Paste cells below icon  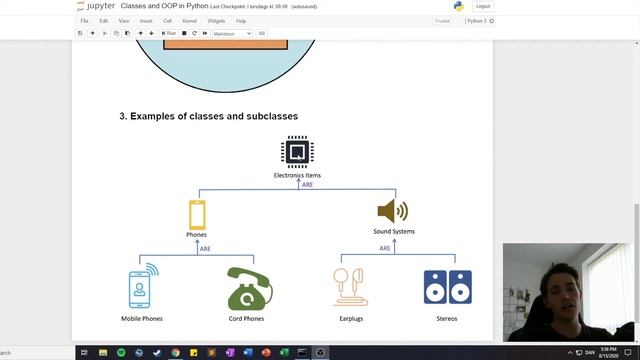click(x=127, y=33)
